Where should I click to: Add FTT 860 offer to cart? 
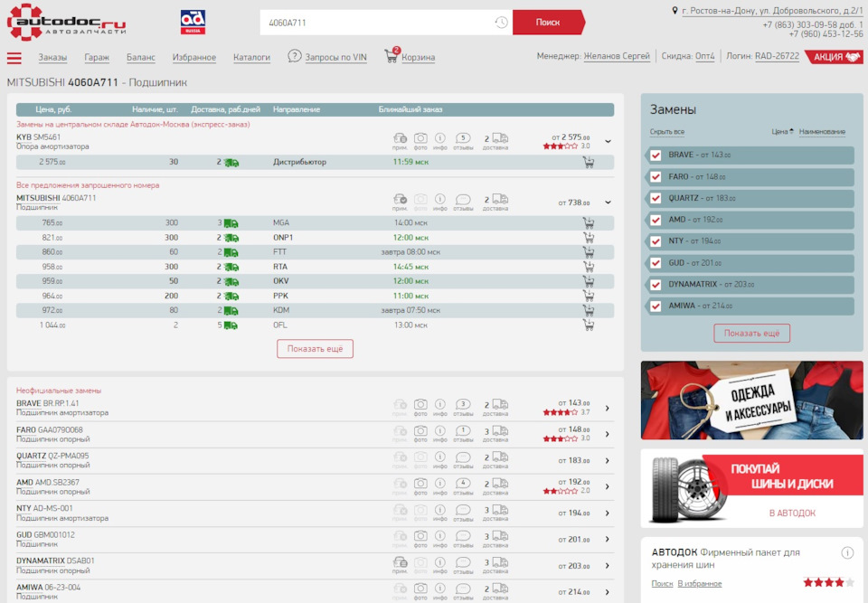pyautogui.click(x=589, y=252)
